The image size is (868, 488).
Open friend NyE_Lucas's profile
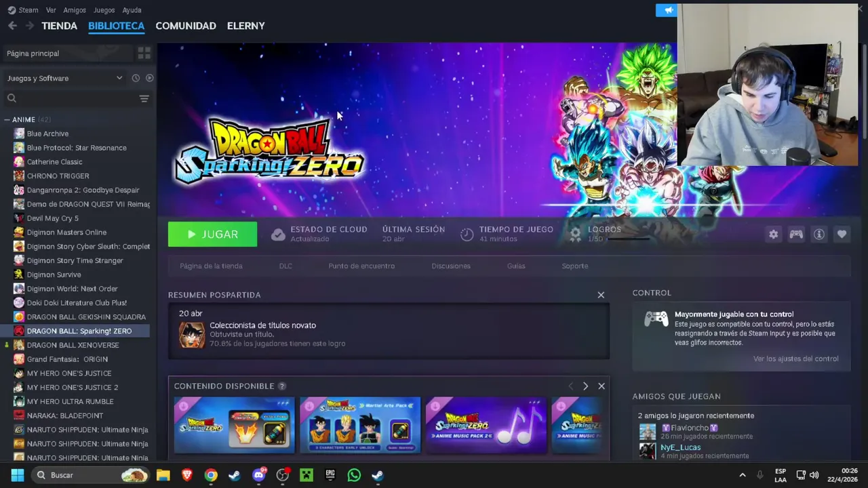pyautogui.click(x=680, y=447)
